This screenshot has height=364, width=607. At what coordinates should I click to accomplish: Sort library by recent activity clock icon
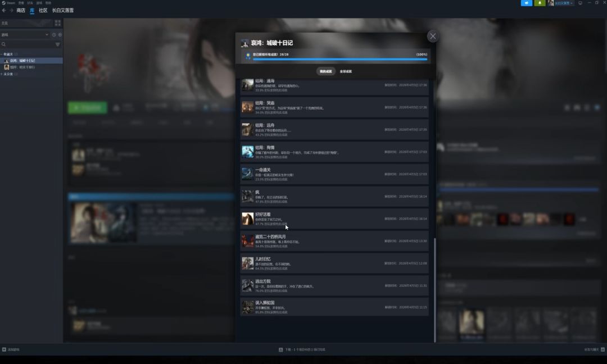click(x=54, y=35)
